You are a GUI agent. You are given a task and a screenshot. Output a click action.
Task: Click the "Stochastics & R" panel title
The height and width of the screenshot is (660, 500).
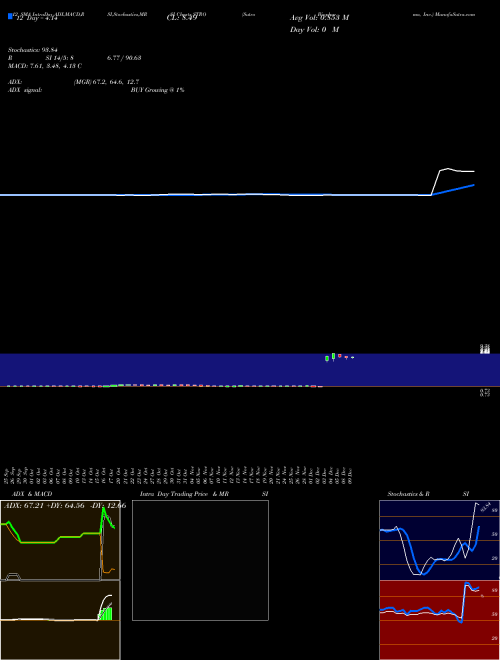[408, 494]
